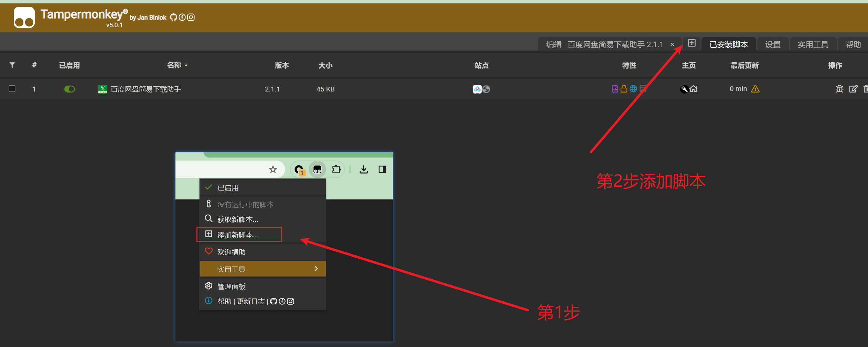Tick the checkbox for script row 1
The height and width of the screenshot is (347, 868).
(12, 89)
